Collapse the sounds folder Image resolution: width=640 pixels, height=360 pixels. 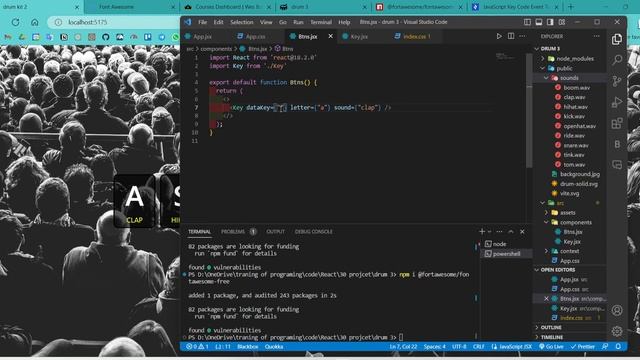pos(569,78)
